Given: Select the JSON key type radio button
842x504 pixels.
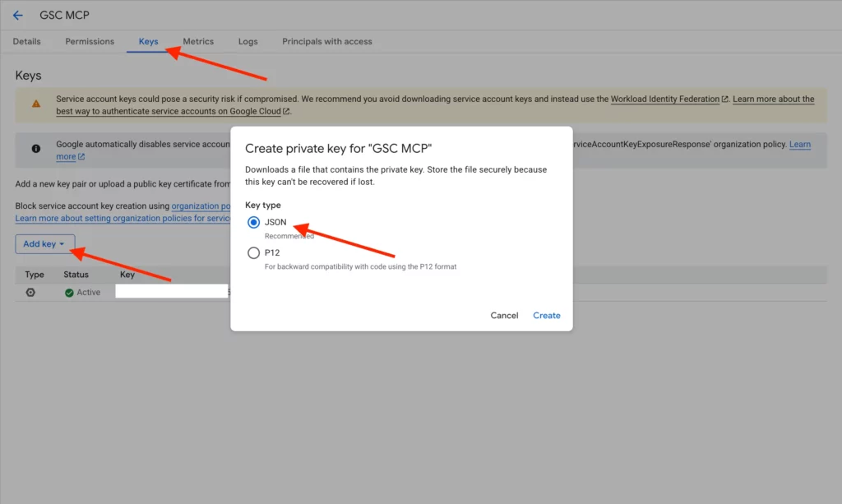Looking at the screenshot, I should (x=253, y=222).
